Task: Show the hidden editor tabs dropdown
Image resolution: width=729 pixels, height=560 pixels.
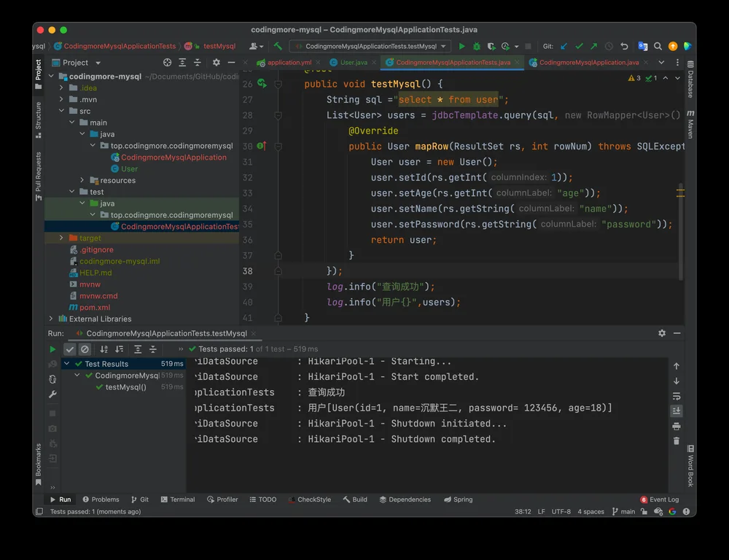Action: (x=661, y=62)
